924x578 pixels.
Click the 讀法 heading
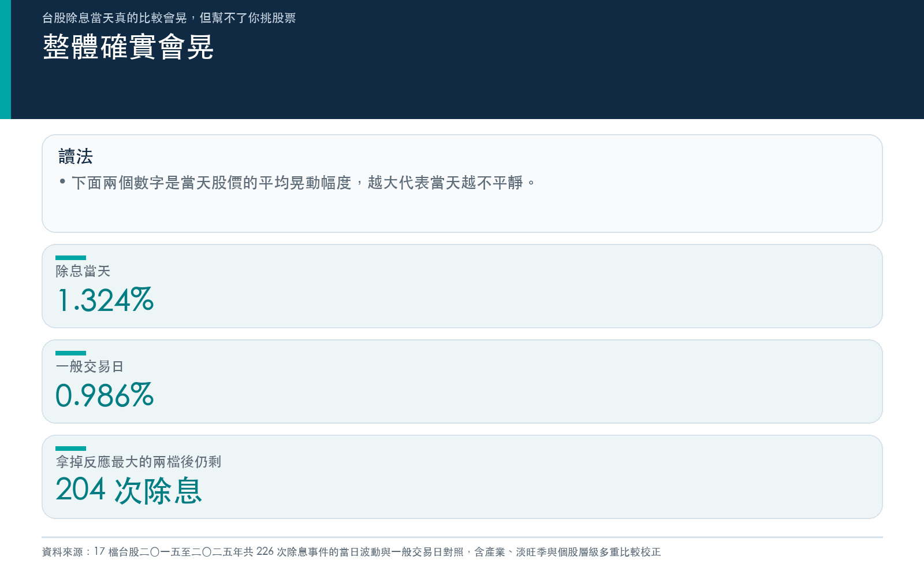(x=76, y=156)
